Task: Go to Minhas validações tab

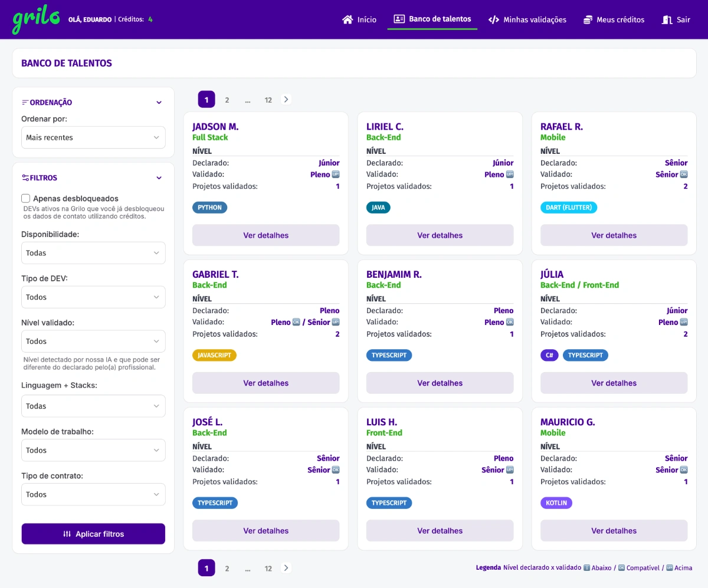Action: point(535,19)
